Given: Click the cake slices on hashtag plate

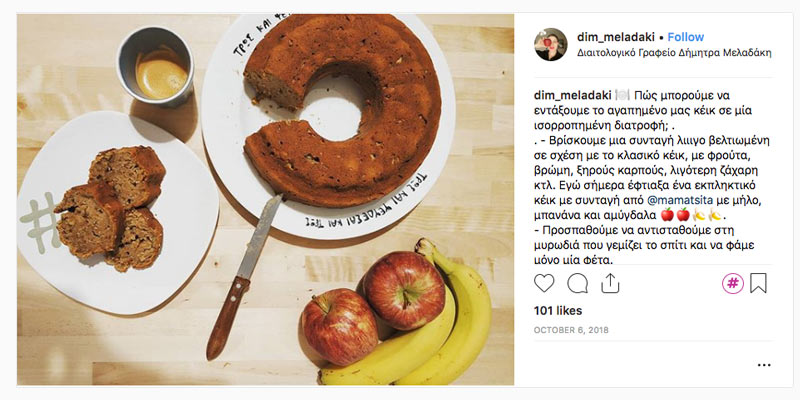Looking at the screenshot, I should [x=112, y=208].
